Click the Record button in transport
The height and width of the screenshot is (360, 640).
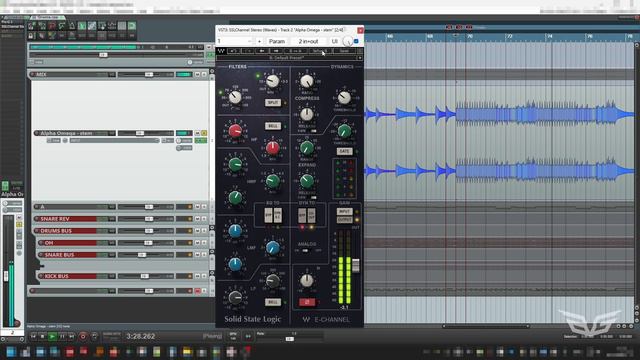[83, 336]
